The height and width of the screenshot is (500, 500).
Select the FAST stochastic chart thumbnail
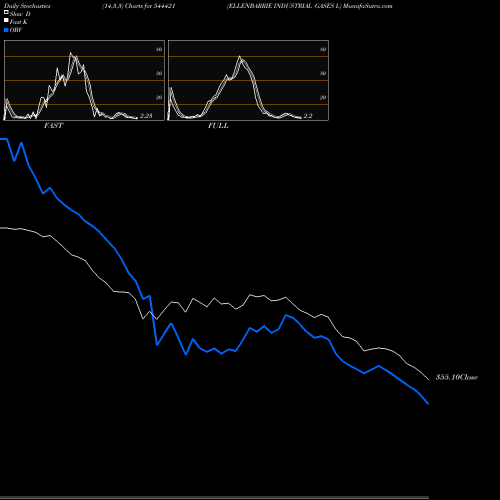84,80
